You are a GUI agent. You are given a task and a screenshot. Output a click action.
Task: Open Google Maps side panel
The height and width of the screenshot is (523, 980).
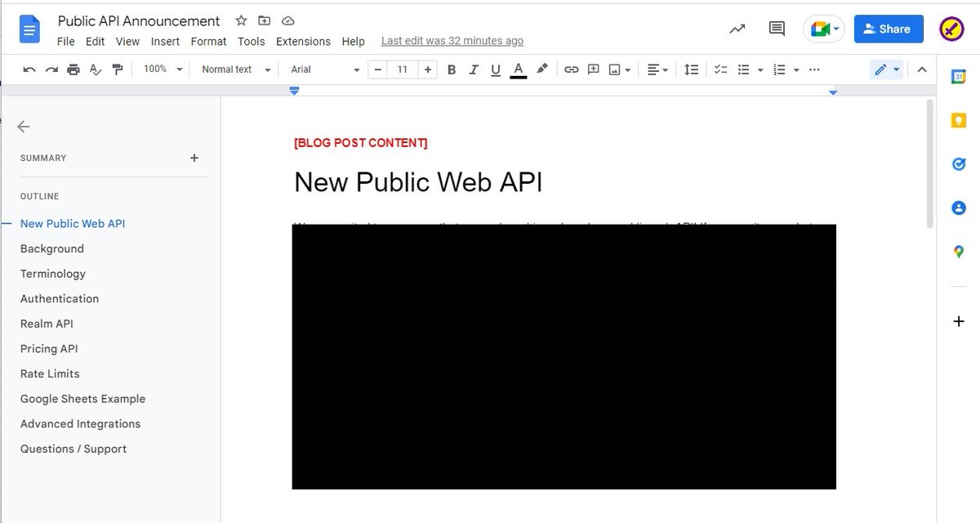point(959,253)
